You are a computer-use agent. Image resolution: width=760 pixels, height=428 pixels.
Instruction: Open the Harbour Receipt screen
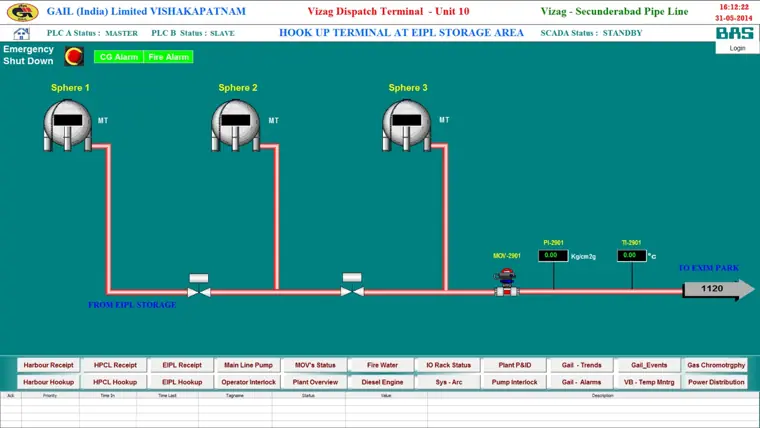pos(48,365)
